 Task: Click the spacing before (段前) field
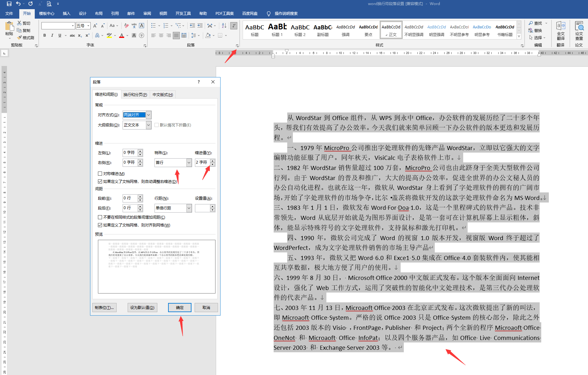[x=130, y=198]
